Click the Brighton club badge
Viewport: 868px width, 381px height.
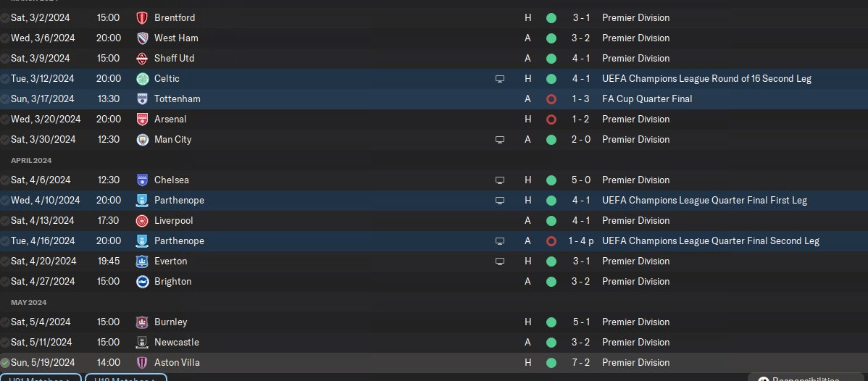click(x=142, y=281)
